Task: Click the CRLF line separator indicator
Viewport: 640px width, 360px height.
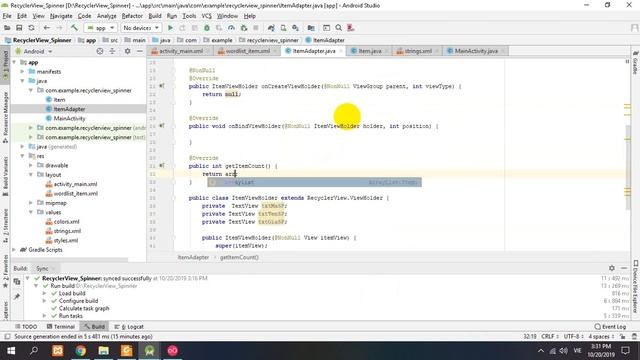Action: [549, 337]
